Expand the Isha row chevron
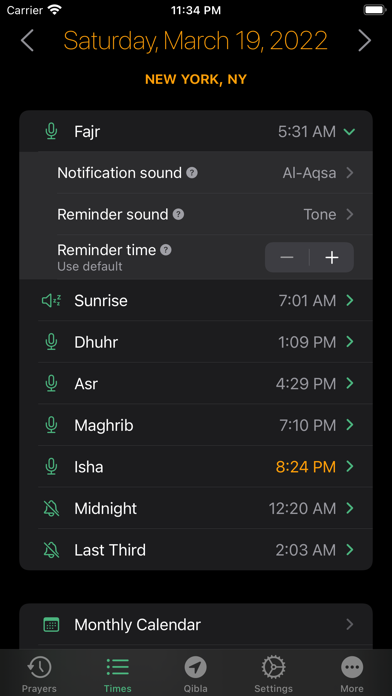This screenshot has width=392, height=696. [x=350, y=467]
